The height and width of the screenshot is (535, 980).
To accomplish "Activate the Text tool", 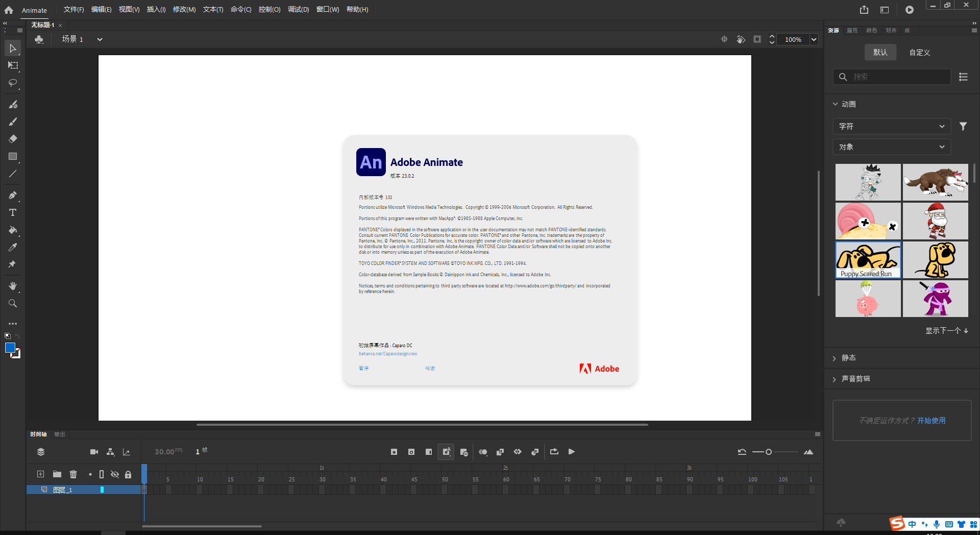I will [13, 213].
